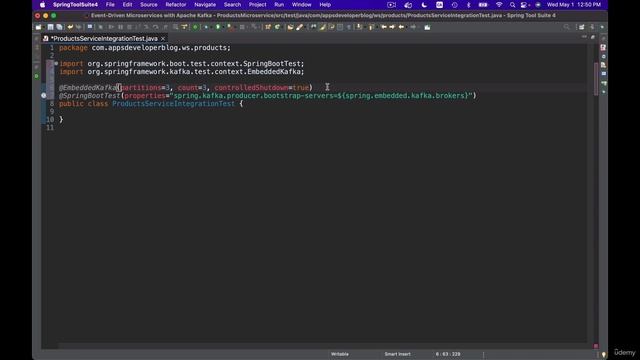Click the Search flashlight toolbar icon
Viewport: 640px width, 360px height.
pyautogui.click(x=300, y=27)
